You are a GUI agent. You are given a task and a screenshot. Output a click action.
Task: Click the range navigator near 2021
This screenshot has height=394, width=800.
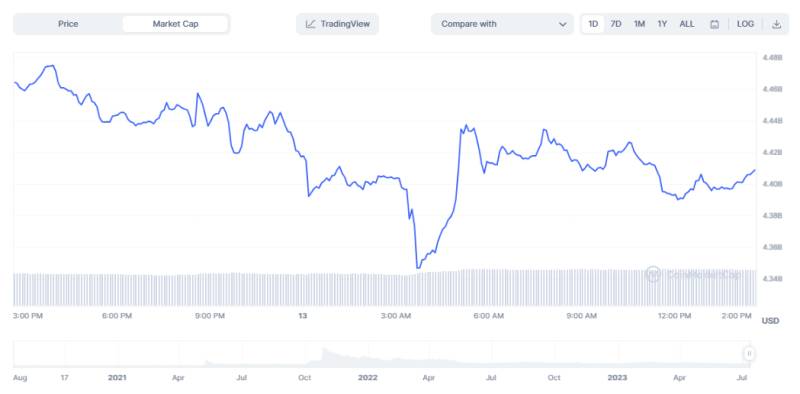point(117,354)
